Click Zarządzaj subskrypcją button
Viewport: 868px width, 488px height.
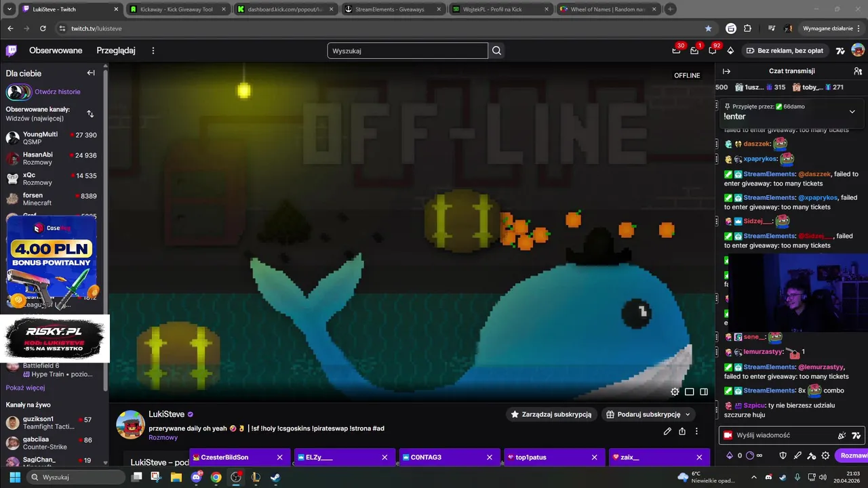551,414
